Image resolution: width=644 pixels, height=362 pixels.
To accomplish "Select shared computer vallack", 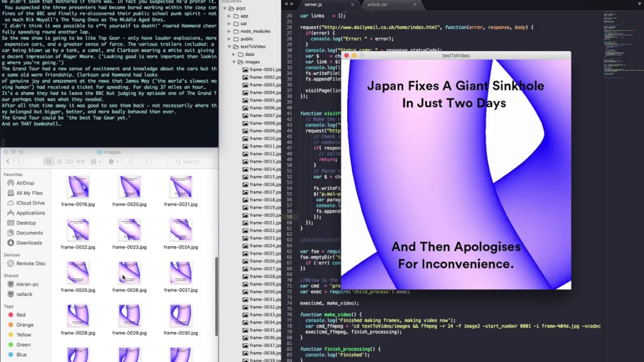I will (x=25, y=294).
